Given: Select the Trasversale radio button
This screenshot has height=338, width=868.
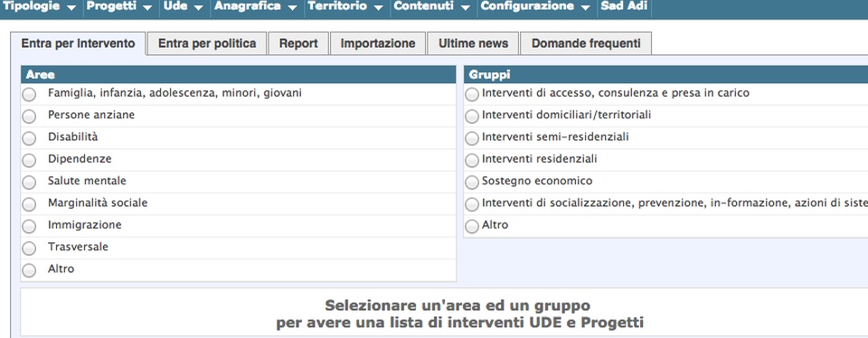Looking at the screenshot, I should point(29,249).
